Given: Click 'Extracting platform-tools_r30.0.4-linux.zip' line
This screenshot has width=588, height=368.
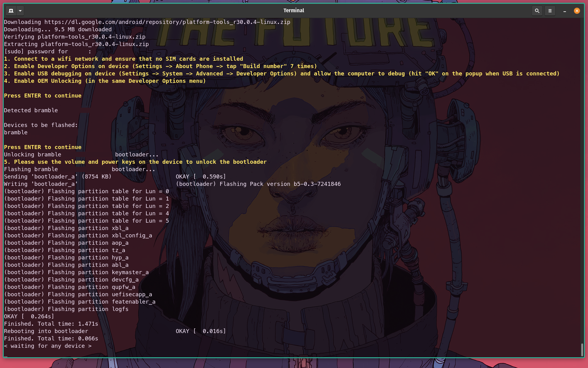Looking at the screenshot, I should (76, 44).
